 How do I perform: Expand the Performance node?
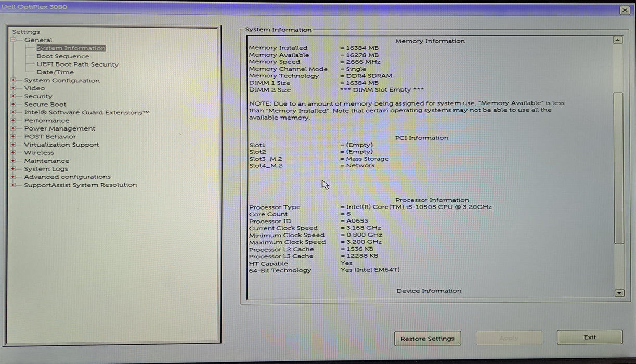pos(14,121)
